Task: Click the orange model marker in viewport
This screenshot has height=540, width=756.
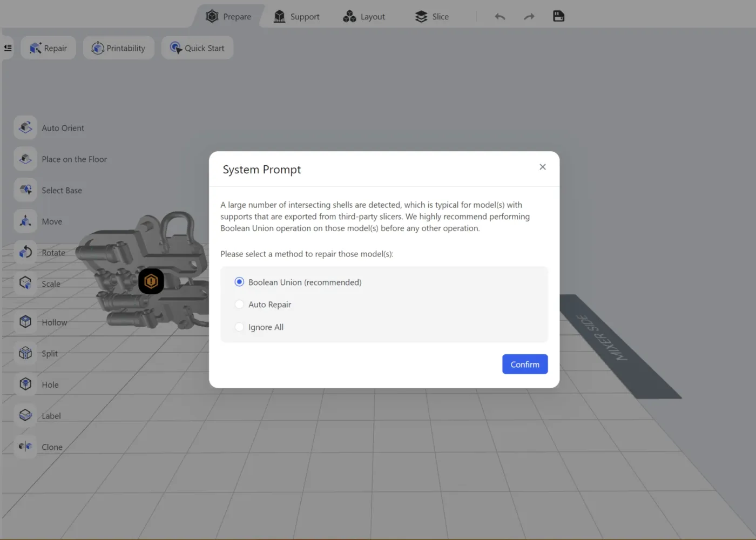Action: (151, 281)
